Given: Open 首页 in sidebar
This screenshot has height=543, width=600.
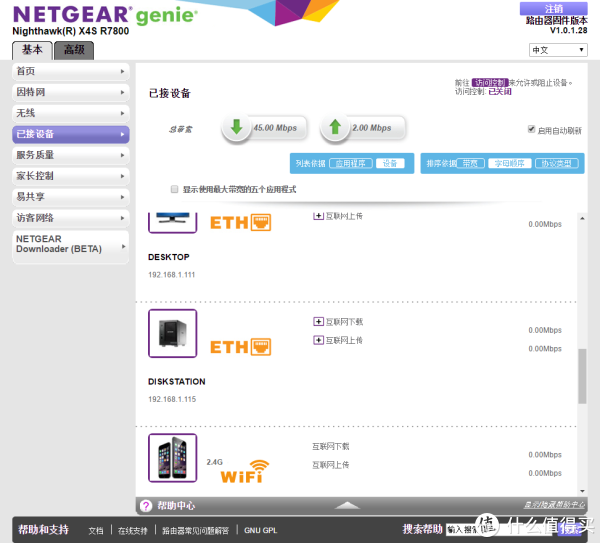Looking at the screenshot, I should pyautogui.click(x=71, y=72).
